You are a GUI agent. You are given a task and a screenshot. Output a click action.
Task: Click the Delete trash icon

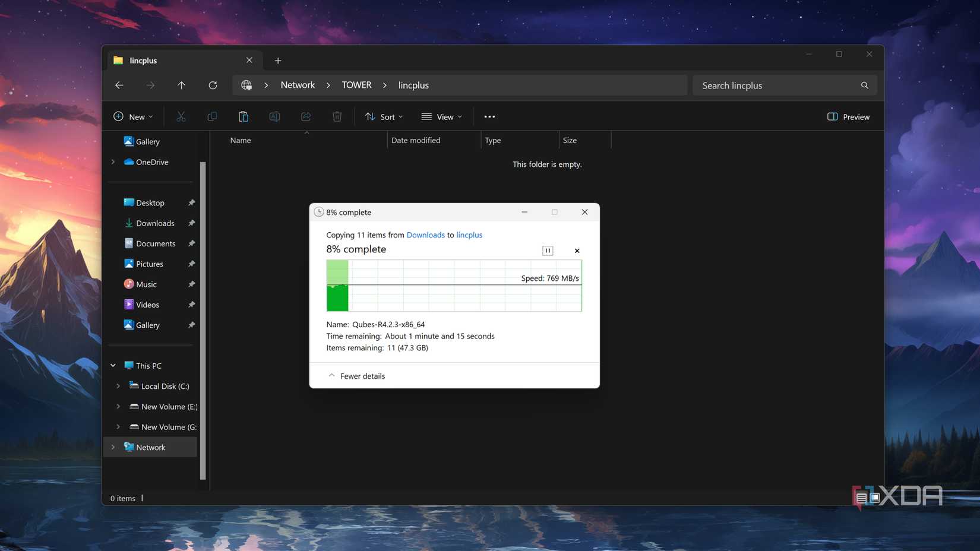tap(337, 117)
